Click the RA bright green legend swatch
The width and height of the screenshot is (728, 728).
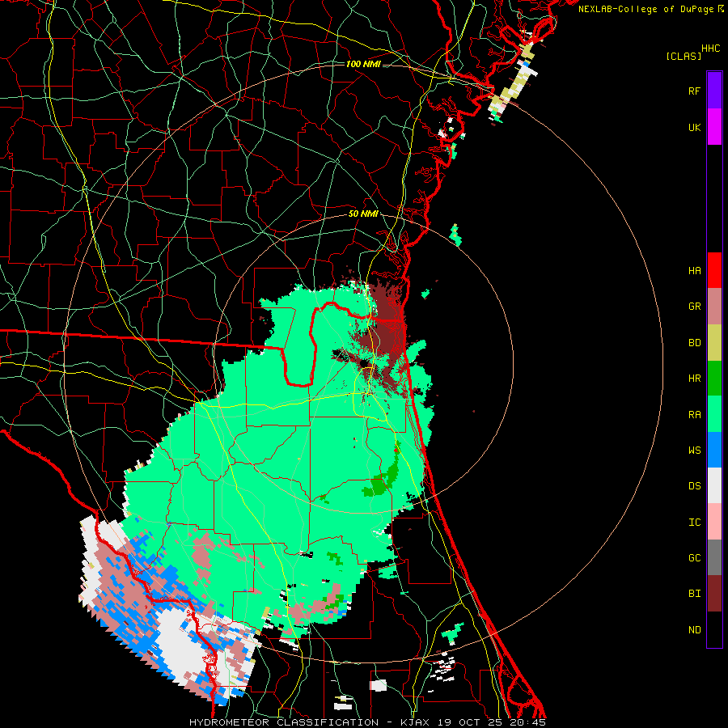[714, 414]
